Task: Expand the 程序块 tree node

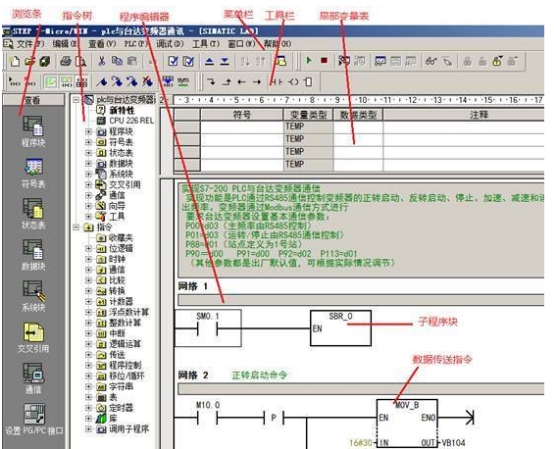Action: 88,132
